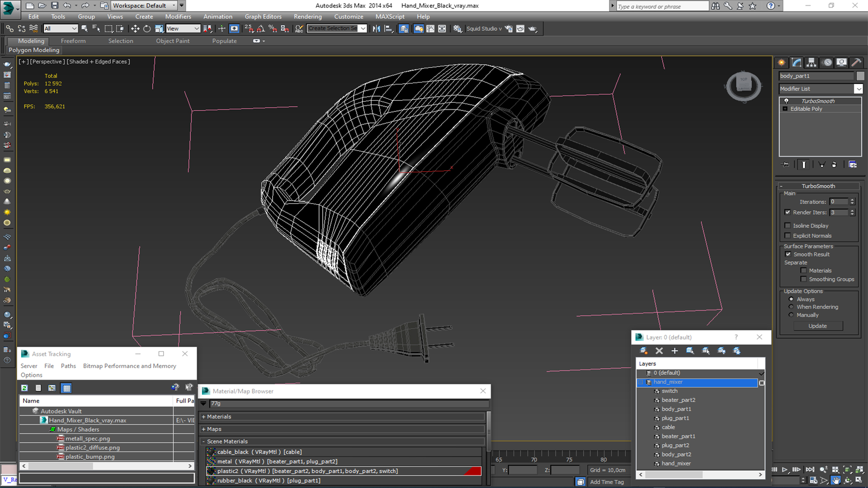Toggle TurboSmooth modifier lightbulb on/off
The image size is (868, 488).
[786, 101]
